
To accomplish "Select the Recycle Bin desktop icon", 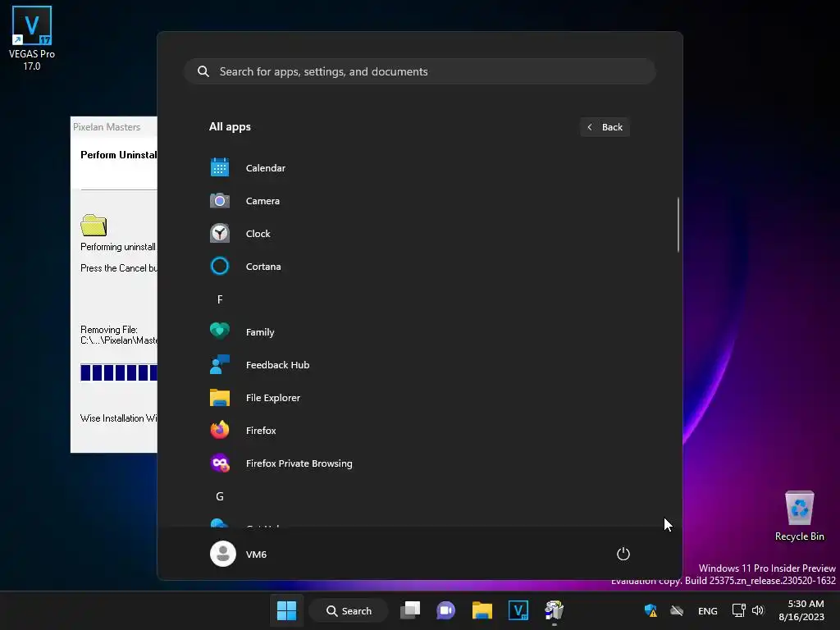I will pyautogui.click(x=799, y=515).
